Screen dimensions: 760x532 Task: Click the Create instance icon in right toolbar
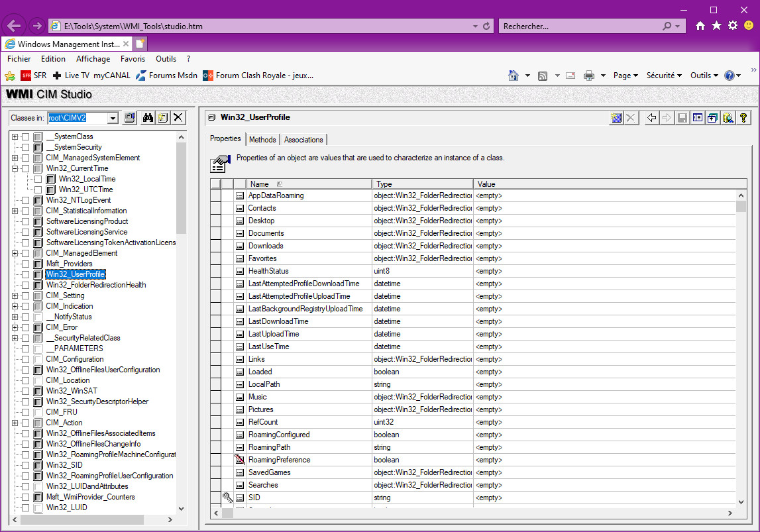pyautogui.click(x=616, y=118)
